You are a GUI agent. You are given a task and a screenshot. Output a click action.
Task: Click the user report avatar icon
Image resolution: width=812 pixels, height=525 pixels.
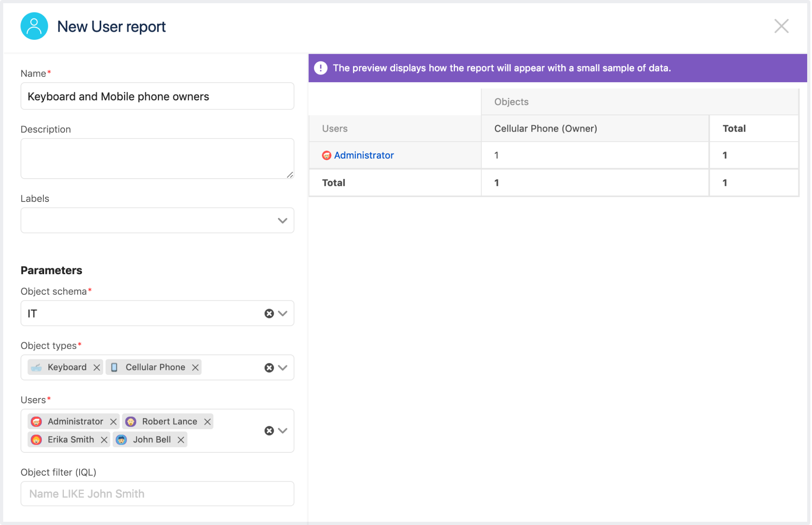tap(34, 26)
